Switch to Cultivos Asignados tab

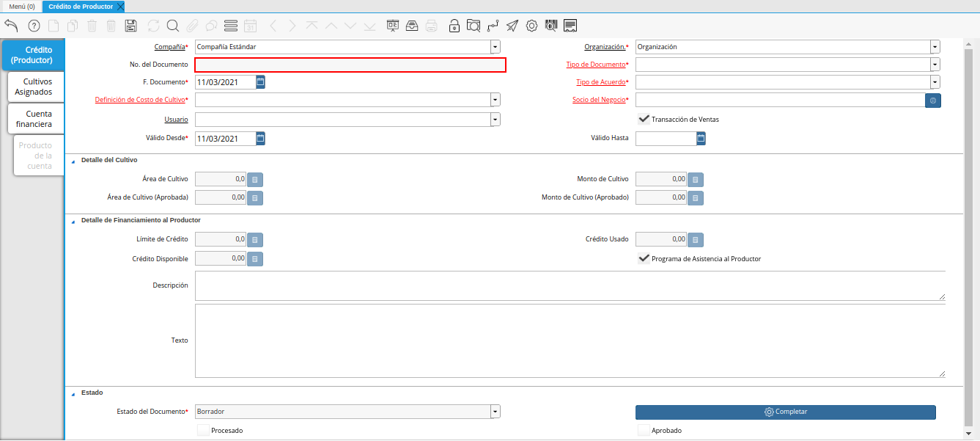tap(34, 87)
